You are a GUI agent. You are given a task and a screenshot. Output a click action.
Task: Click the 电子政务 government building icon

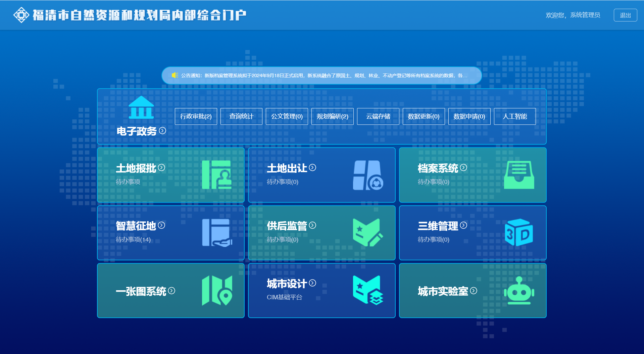pyautogui.click(x=141, y=107)
